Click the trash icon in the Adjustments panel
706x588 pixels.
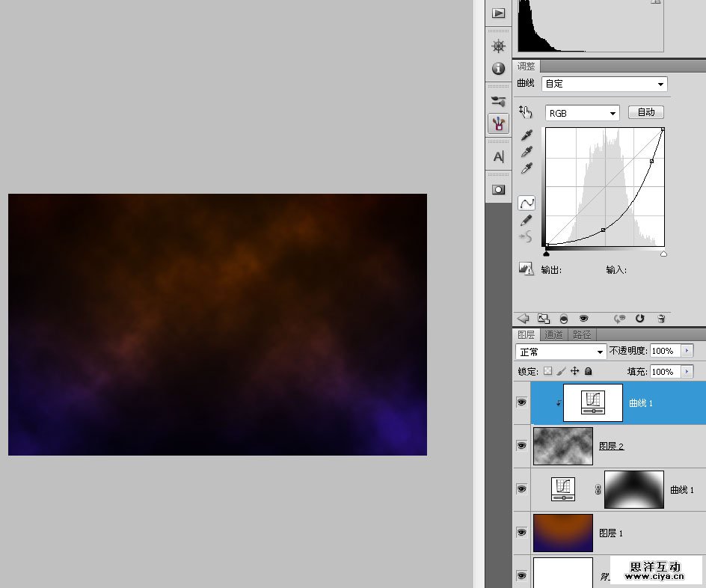[661, 318]
